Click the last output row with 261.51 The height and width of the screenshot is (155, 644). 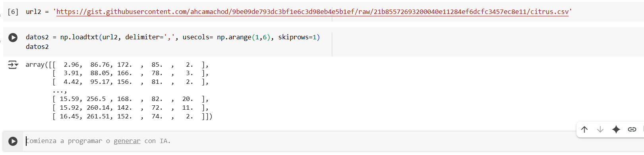coord(132,116)
